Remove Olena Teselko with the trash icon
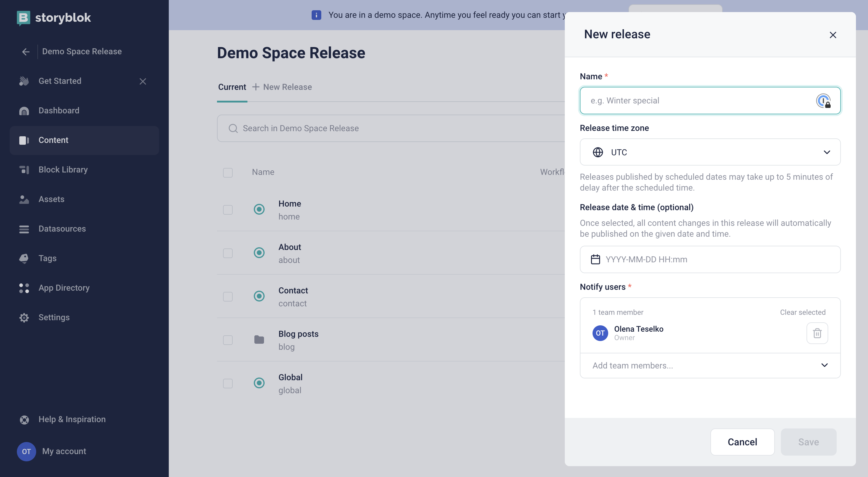Screen dimensions: 868x477 click(x=817, y=333)
